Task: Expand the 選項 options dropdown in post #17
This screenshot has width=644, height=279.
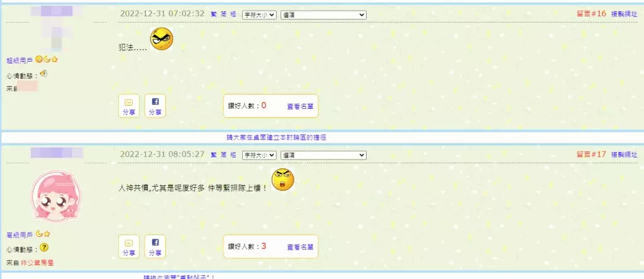Action: (x=324, y=155)
